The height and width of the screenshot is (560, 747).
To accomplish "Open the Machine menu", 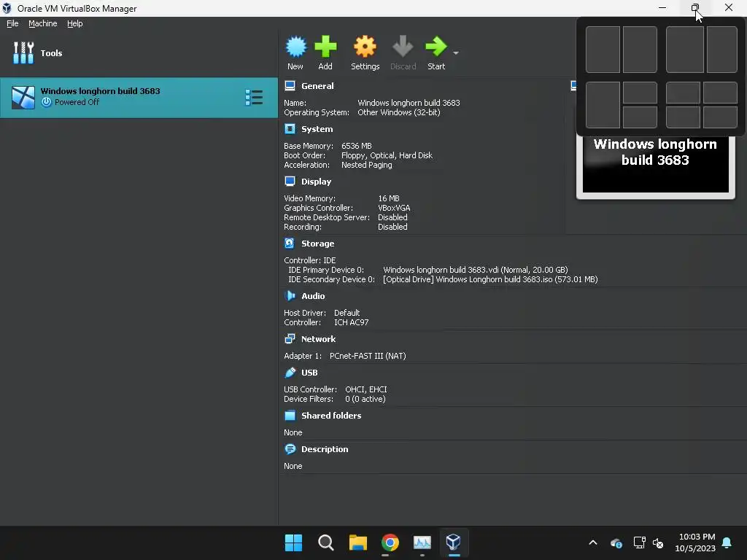I will (43, 23).
